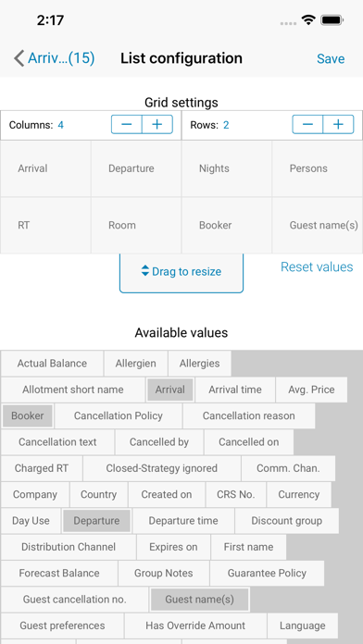Tap the back chevron to Arrivals
This screenshot has width=363, height=644.
coord(19,58)
